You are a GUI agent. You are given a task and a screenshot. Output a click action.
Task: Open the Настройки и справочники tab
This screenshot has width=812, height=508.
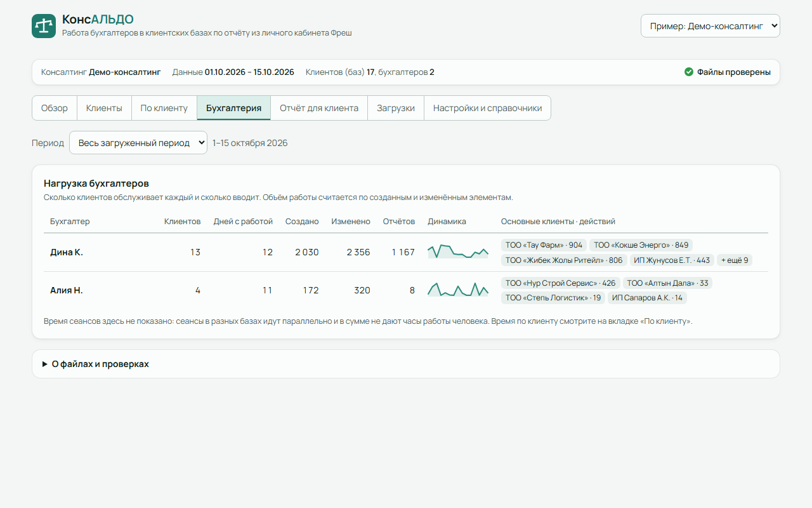click(487, 108)
